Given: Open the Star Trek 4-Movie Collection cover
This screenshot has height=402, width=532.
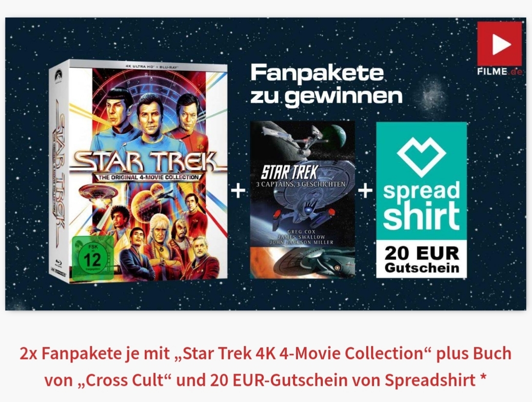Looking at the screenshot, I should tap(138, 171).
